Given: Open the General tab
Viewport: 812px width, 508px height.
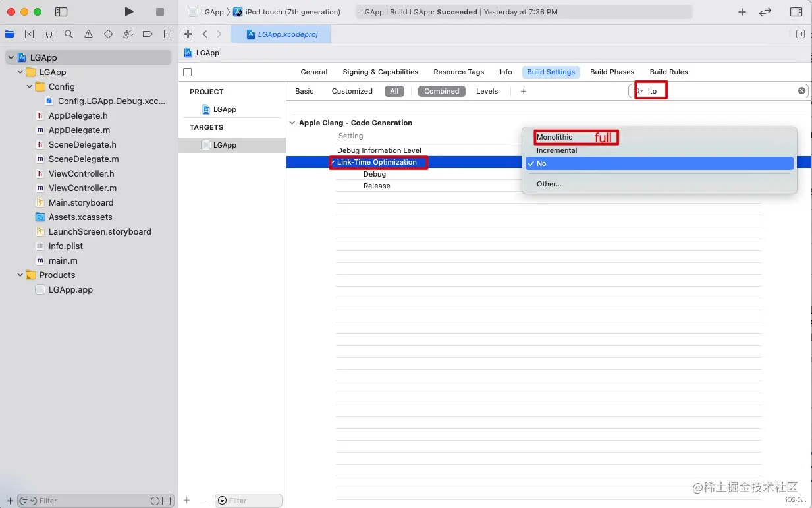Looking at the screenshot, I should pyautogui.click(x=314, y=72).
